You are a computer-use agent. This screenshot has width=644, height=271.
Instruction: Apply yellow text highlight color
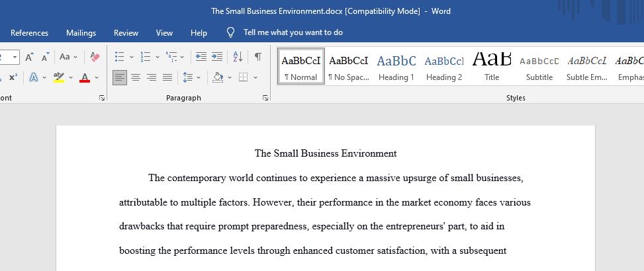[x=59, y=77]
